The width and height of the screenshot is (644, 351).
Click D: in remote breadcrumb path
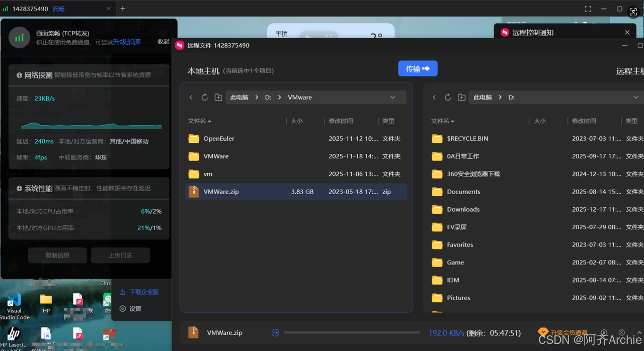(512, 98)
